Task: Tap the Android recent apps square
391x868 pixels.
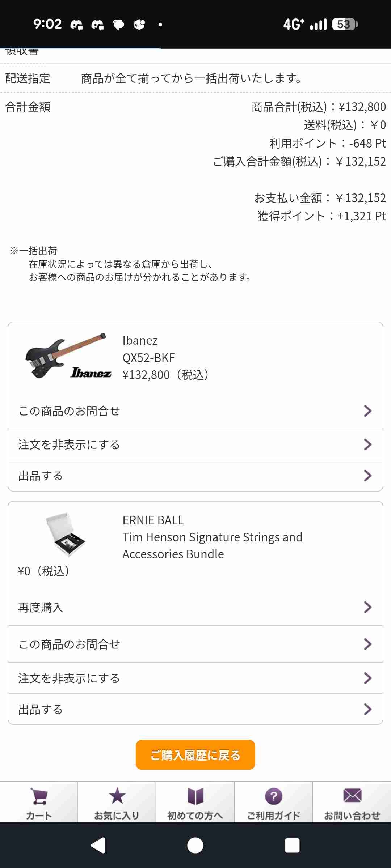Action: coord(292,846)
